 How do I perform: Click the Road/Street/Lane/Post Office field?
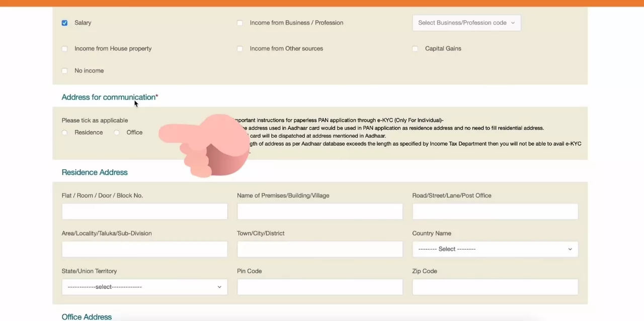495,211
